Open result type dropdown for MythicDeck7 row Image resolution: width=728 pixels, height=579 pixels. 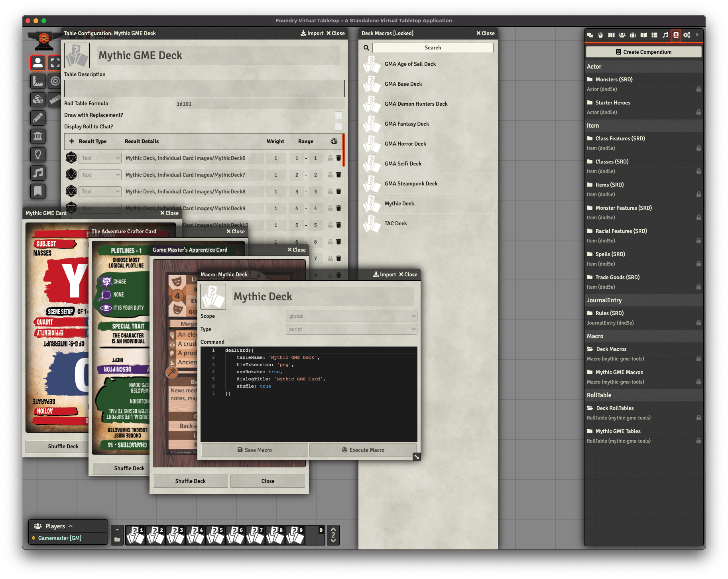point(100,175)
